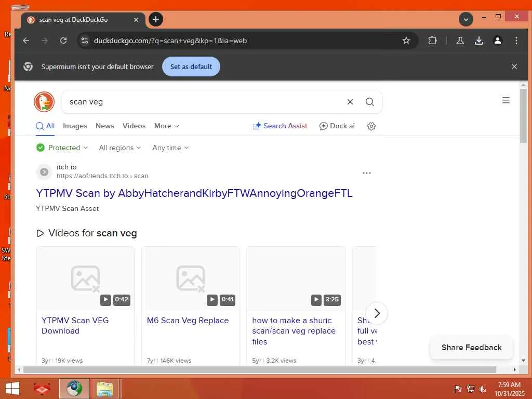532x399 pixels.
Task: Open M6 Scan Veg Replace title
Action: [188, 321]
